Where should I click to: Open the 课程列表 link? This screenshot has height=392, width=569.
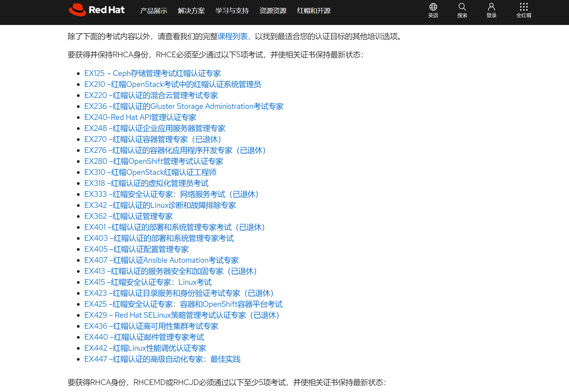tap(233, 37)
